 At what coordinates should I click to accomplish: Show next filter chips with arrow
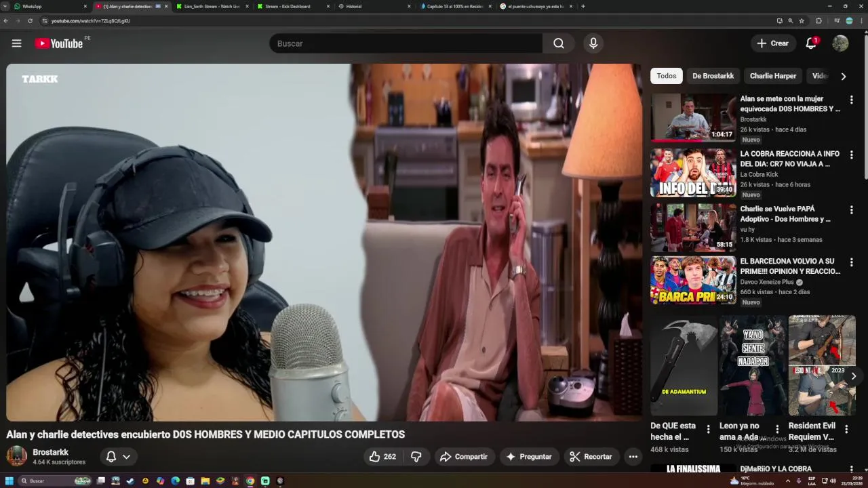point(843,76)
